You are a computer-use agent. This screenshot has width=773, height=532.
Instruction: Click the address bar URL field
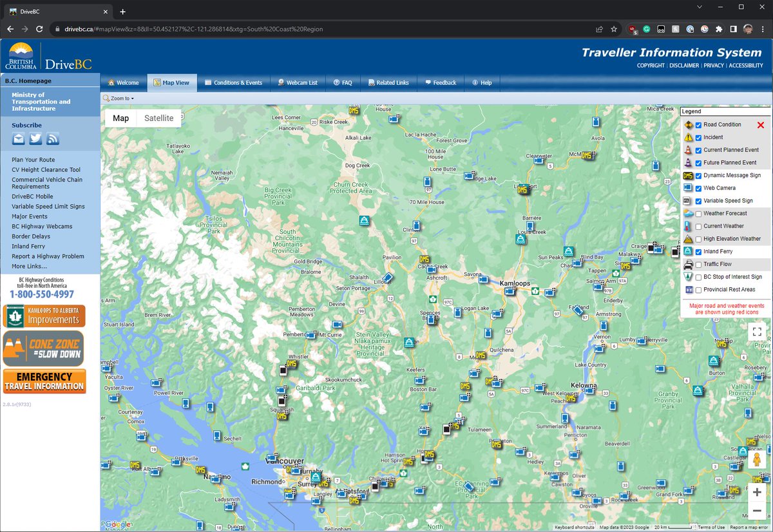coord(322,29)
